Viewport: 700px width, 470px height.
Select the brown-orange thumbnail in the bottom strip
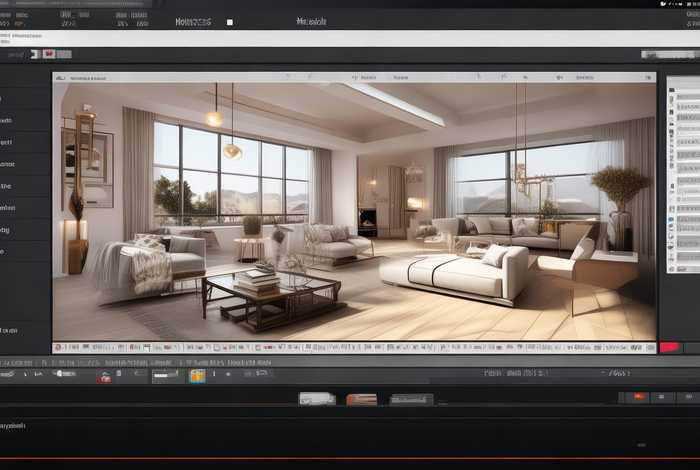click(x=361, y=399)
